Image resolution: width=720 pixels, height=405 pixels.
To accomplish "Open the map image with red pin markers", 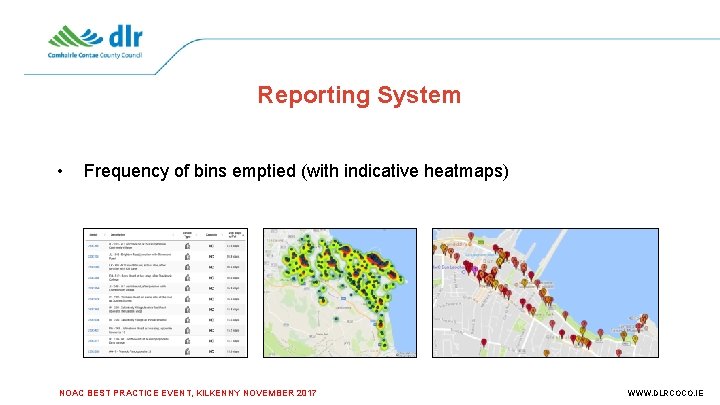I will (x=545, y=292).
